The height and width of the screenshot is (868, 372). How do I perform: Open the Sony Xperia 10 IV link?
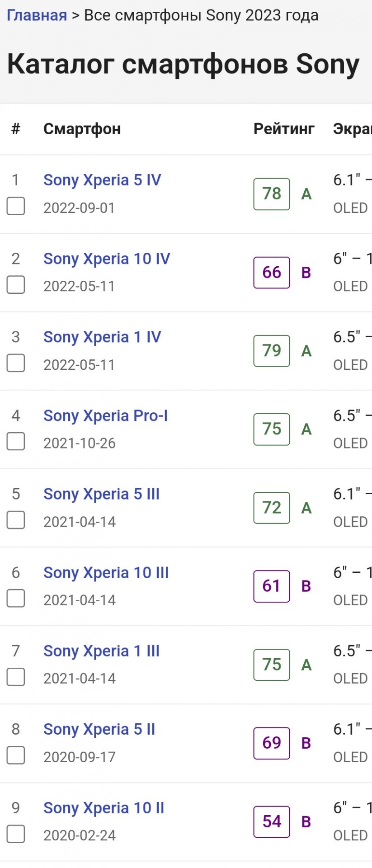pyautogui.click(x=107, y=259)
